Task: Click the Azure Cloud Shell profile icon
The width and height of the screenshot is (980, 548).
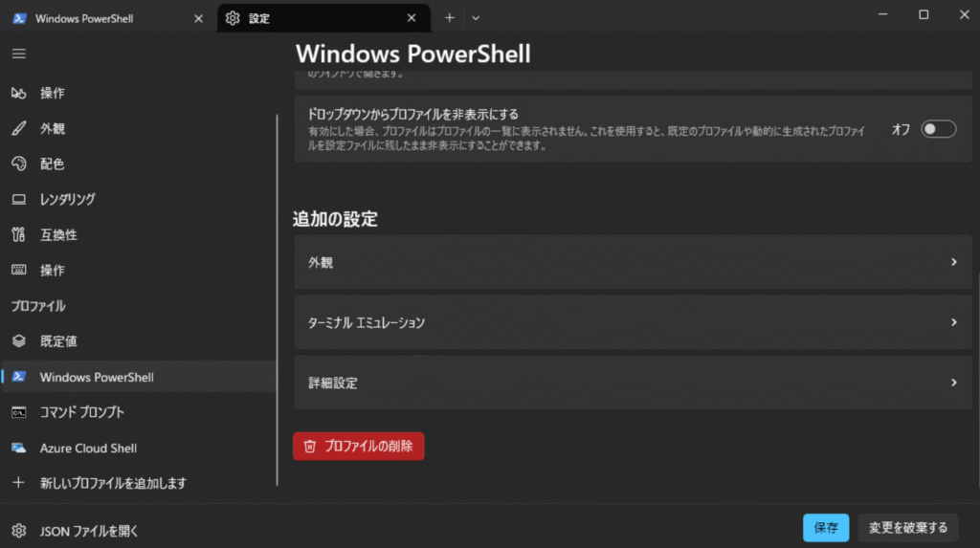Action: [18, 448]
